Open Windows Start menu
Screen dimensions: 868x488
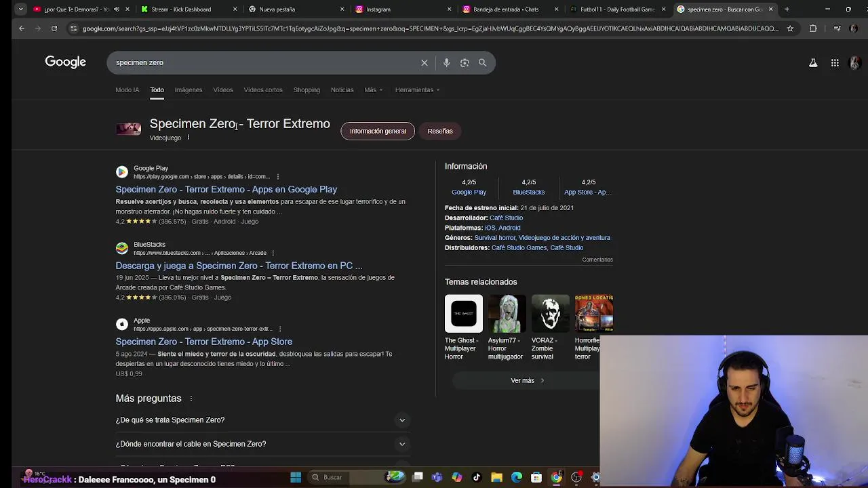click(x=296, y=477)
